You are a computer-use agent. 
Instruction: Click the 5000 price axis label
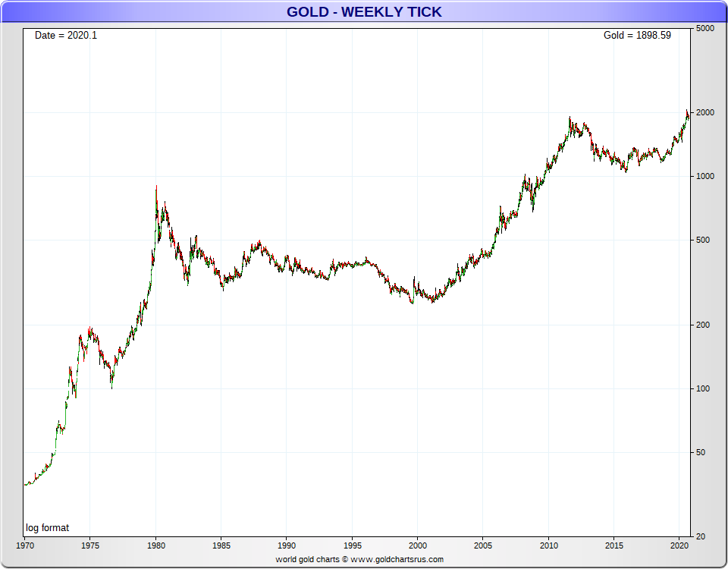pos(705,28)
